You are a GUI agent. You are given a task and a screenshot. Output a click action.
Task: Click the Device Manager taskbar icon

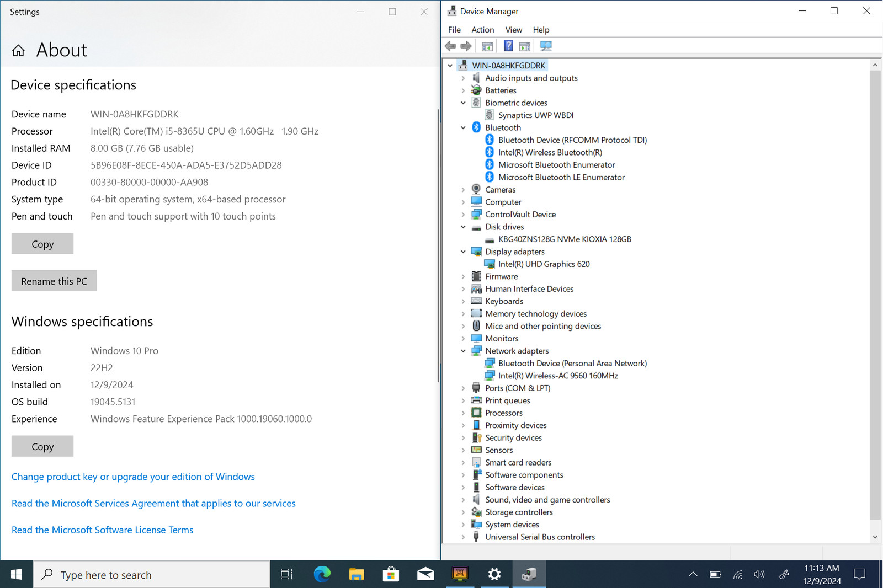529,575
